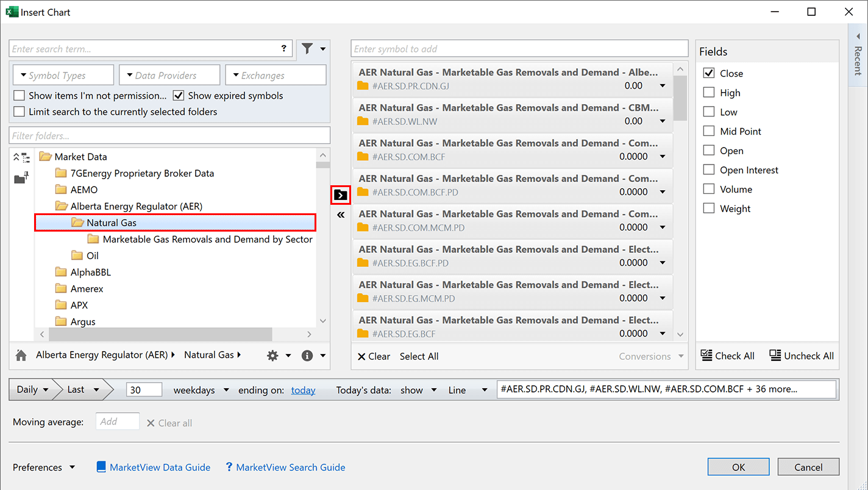Viewport: 868px width, 490px height.
Task: Clear the symbol list with X Clear
Action: pyautogui.click(x=374, y=357)
